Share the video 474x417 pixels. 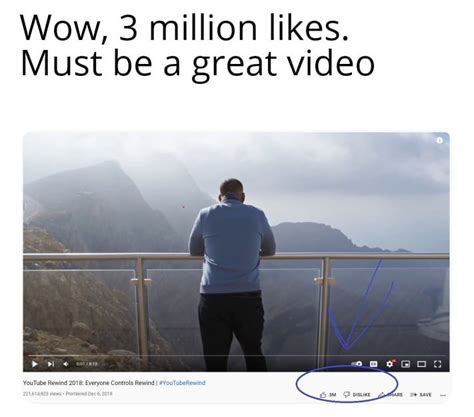click(x=390, y=395)
